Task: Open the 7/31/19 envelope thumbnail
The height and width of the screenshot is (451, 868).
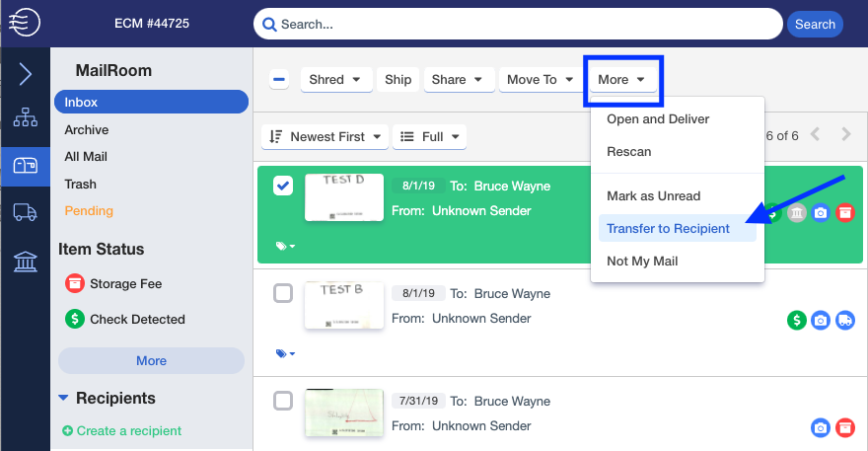Action: (x=344, y=413)
